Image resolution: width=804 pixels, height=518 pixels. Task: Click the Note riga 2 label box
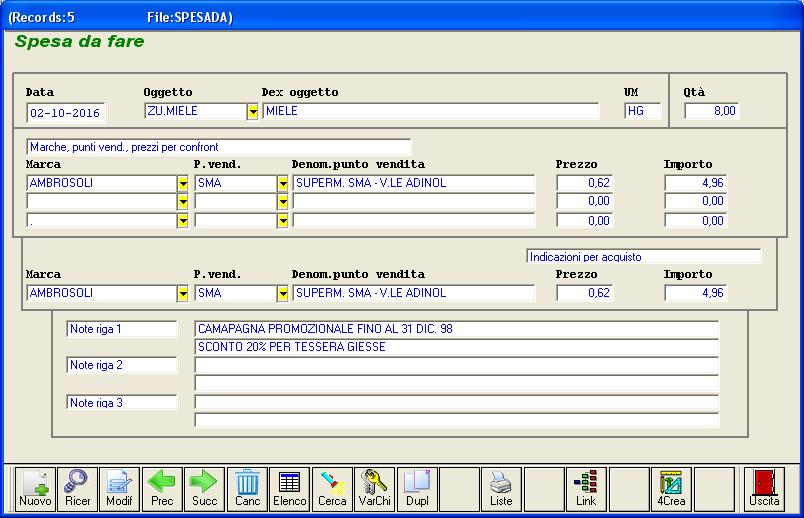tap(122, 366)
